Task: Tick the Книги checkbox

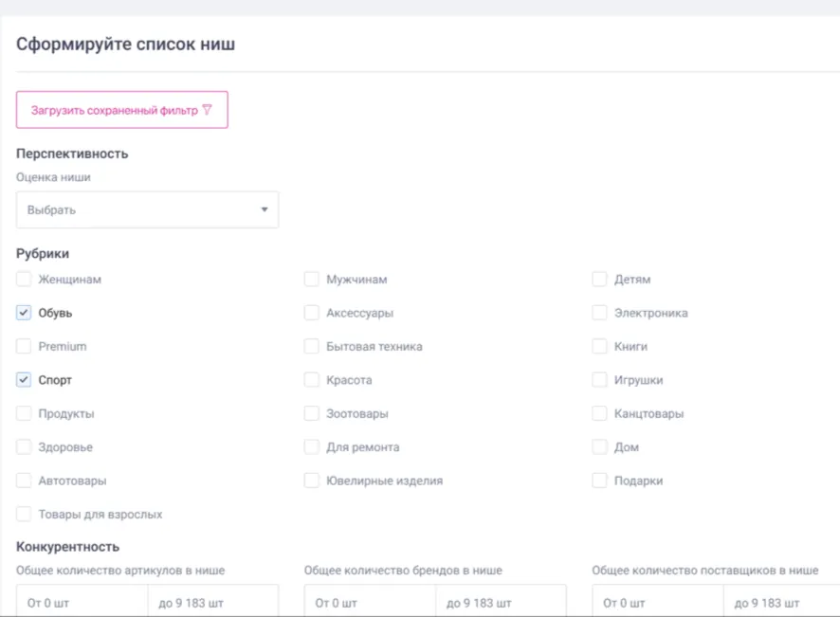Action: click(x=599, y=346)
